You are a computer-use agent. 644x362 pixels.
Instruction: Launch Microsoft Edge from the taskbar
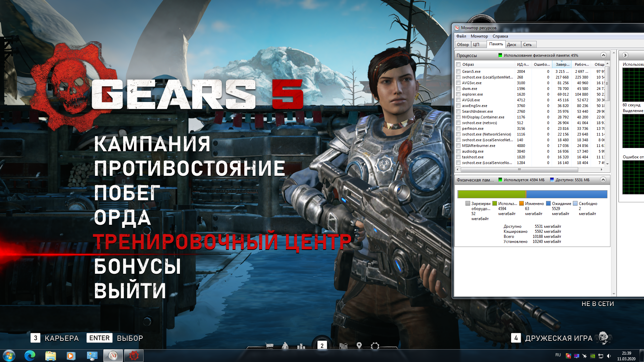tap(30, 356)
